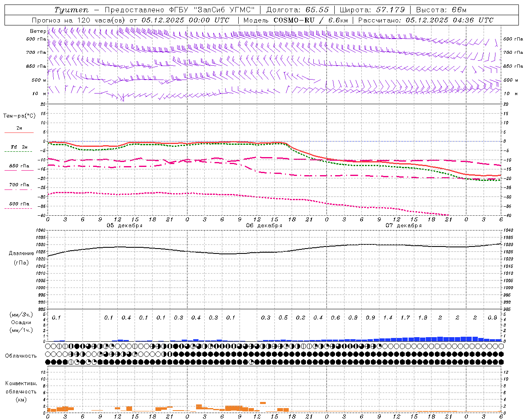The width and height of the screenshot is (525, 420).
Task: Click the precipitation value "0.2"
Action: pyautogui.click(x=301, y=317)
